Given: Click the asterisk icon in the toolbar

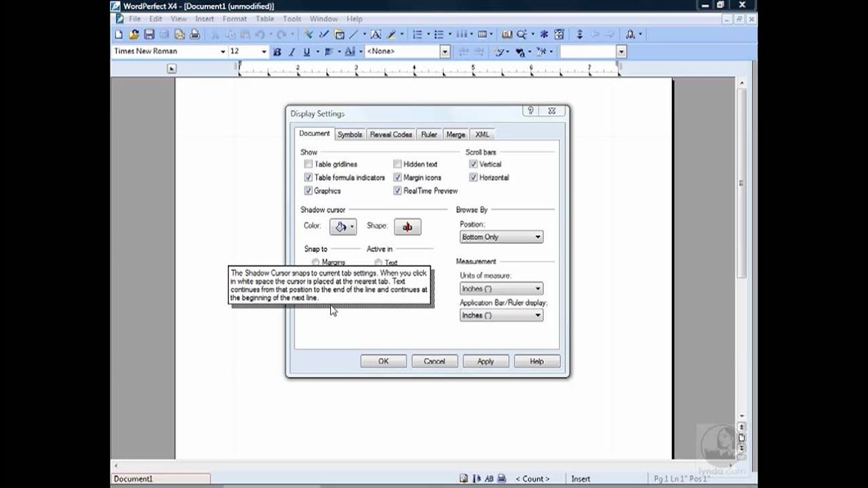Looking at the screenshot, I should coord(544,34).
